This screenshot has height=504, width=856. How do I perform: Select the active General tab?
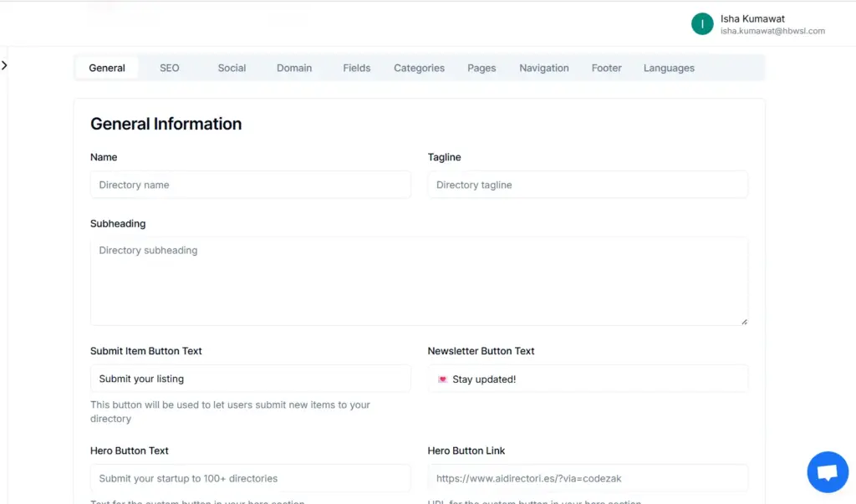(x=106, y=68)
